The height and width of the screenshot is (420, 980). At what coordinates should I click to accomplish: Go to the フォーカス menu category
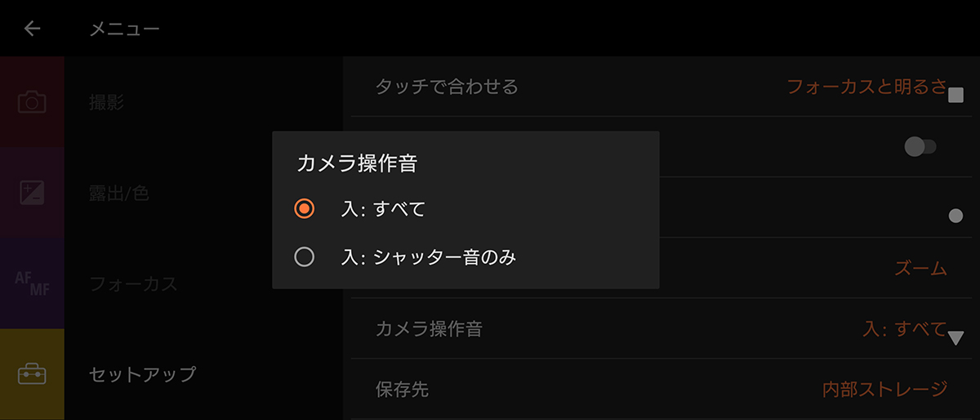point(133,284)
